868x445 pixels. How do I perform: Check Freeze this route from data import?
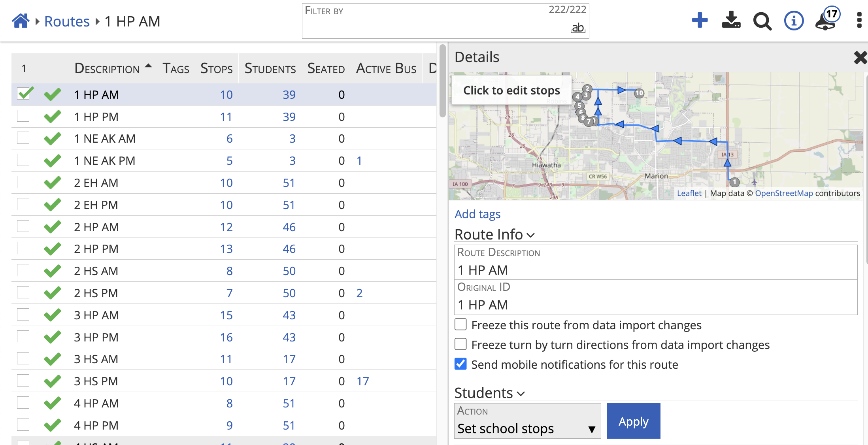click(460, 324)
